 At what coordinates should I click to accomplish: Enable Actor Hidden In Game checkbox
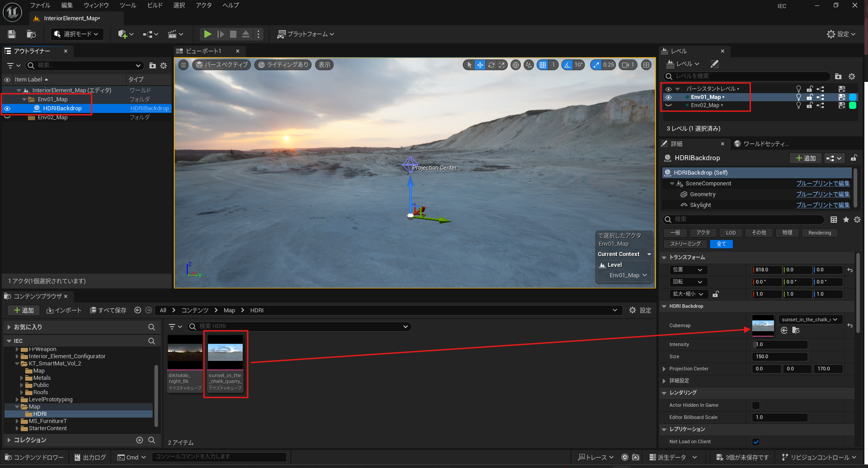pos(756,405)
